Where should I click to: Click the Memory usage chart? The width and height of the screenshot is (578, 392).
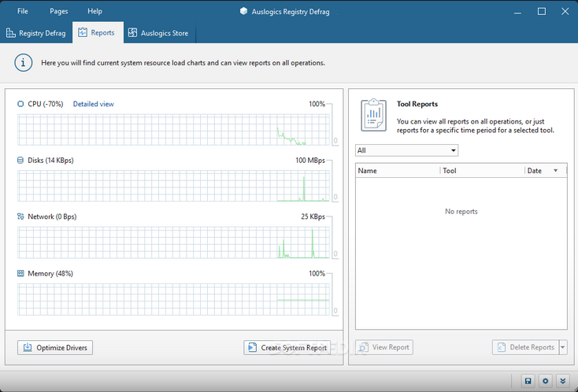click(173, 300)
